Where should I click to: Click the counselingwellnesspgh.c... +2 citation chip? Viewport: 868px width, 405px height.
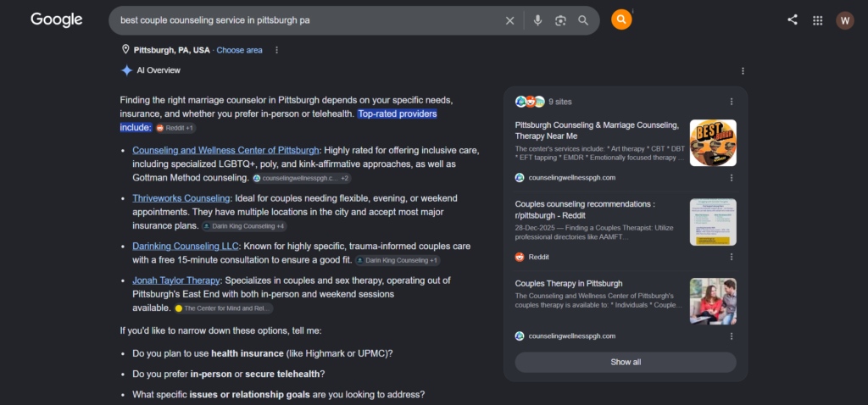(301, 178)
